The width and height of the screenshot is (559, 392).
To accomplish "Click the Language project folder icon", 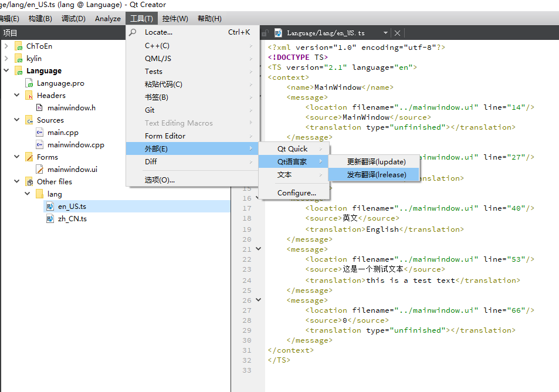I will (19, 70).
